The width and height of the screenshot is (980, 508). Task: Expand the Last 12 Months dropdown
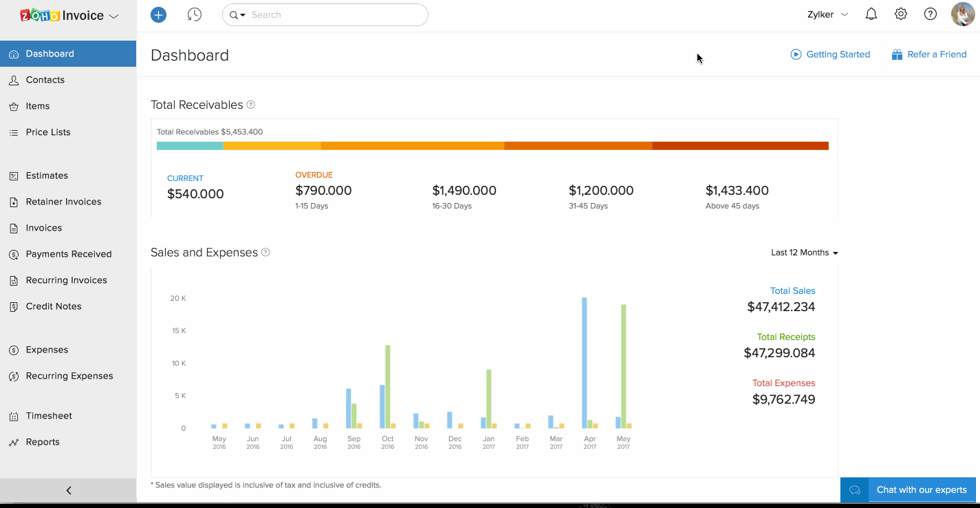coord(804,253)
